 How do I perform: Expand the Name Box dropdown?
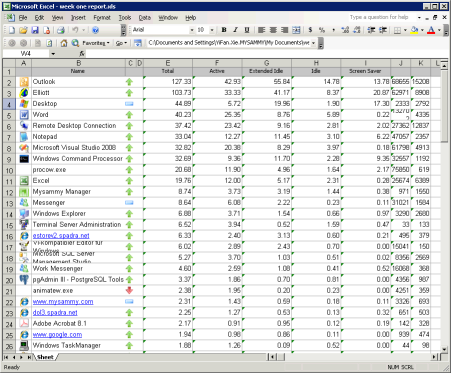tap(53, 54)
